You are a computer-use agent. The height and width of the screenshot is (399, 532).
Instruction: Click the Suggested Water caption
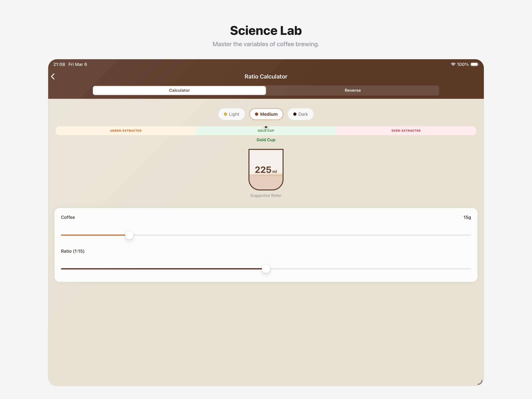tap(266, 195)
